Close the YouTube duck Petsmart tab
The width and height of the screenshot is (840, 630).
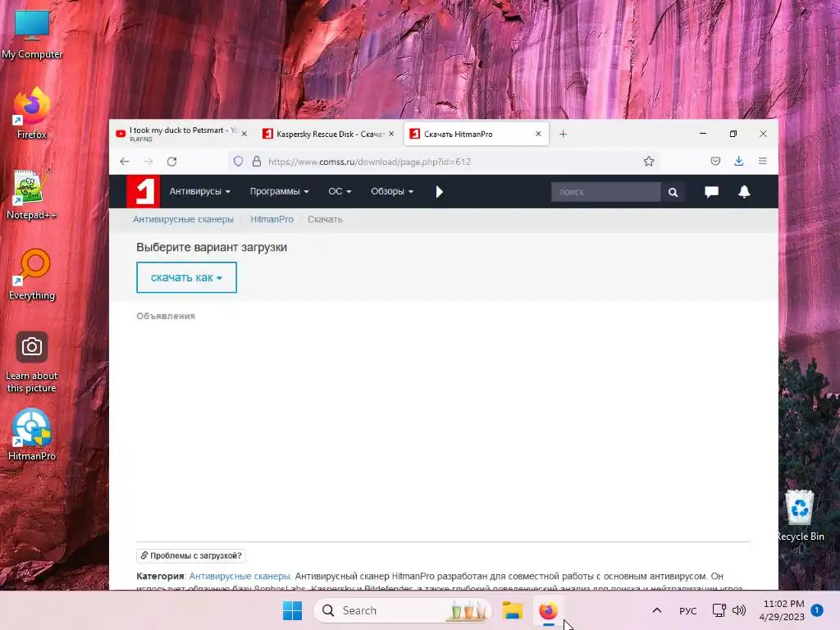tap(244, 134)
